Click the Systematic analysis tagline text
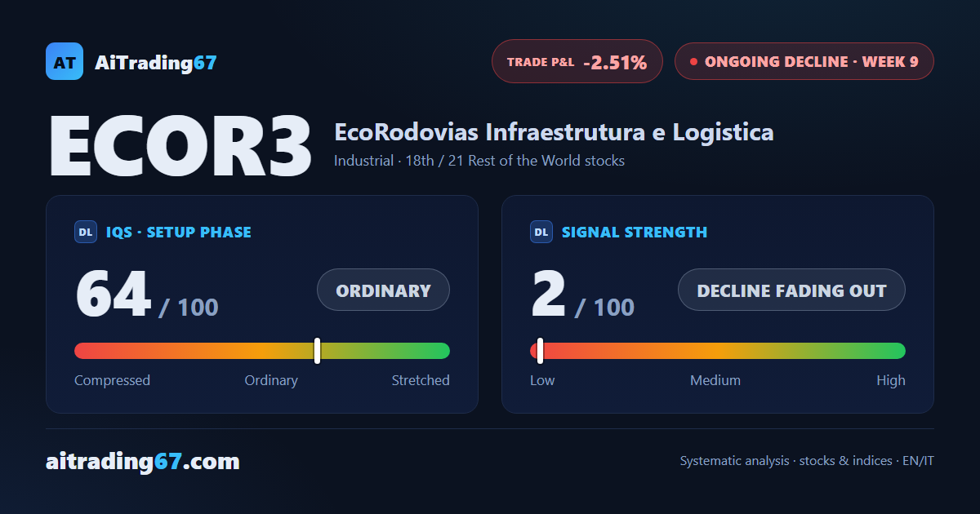980x514 pixels. point(807,461)
